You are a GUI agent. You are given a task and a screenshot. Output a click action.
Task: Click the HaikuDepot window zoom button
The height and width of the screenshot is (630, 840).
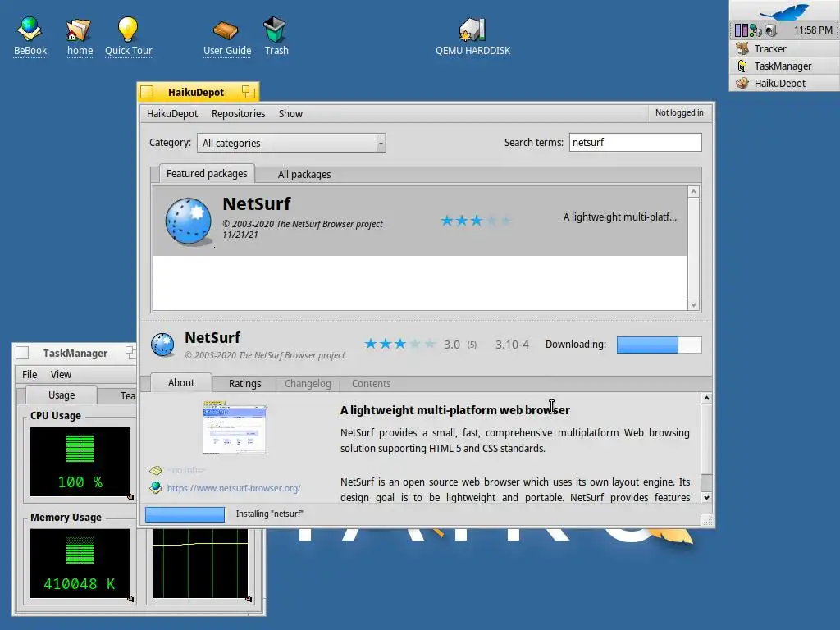click(248, 92)
